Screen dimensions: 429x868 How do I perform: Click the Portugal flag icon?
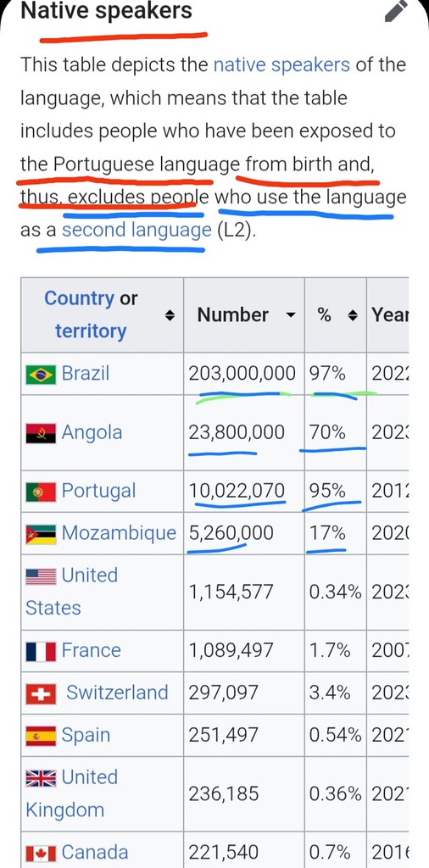pyautogui.click(x=41, y=492)
